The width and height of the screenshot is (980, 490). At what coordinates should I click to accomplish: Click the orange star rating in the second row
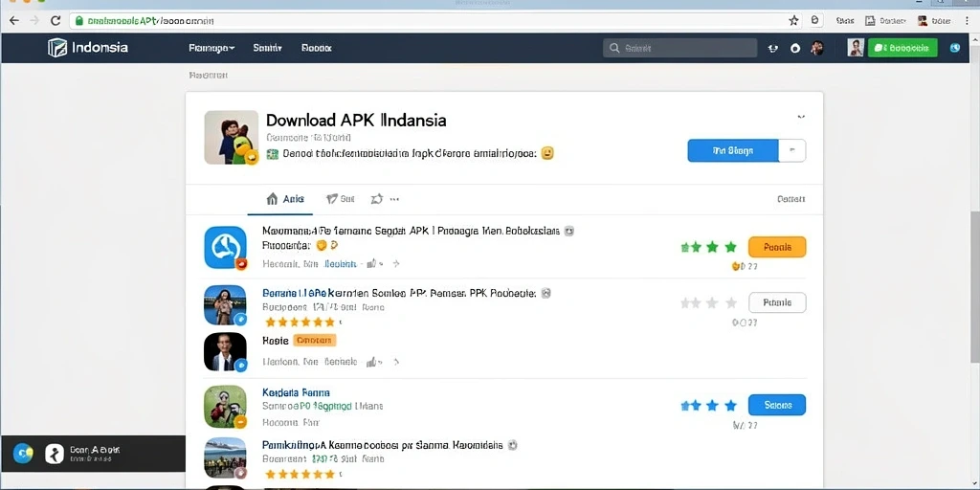[x=300, y=323]
